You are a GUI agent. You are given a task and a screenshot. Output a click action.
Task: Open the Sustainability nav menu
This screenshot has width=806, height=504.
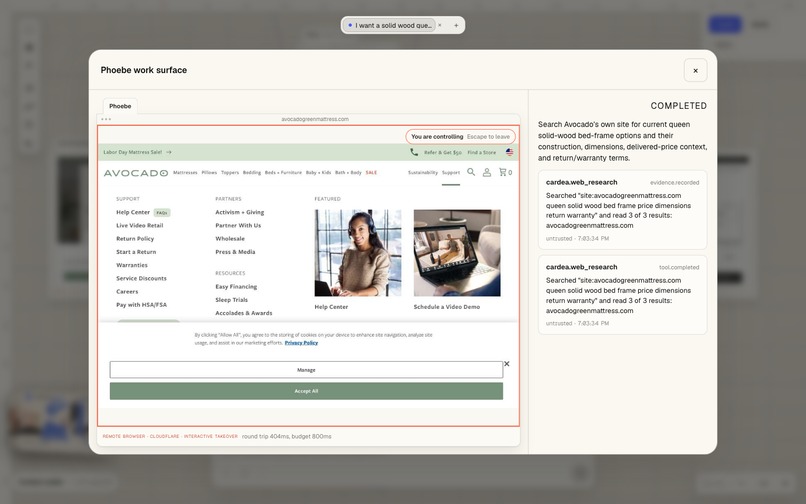click(x=423, y=173)
